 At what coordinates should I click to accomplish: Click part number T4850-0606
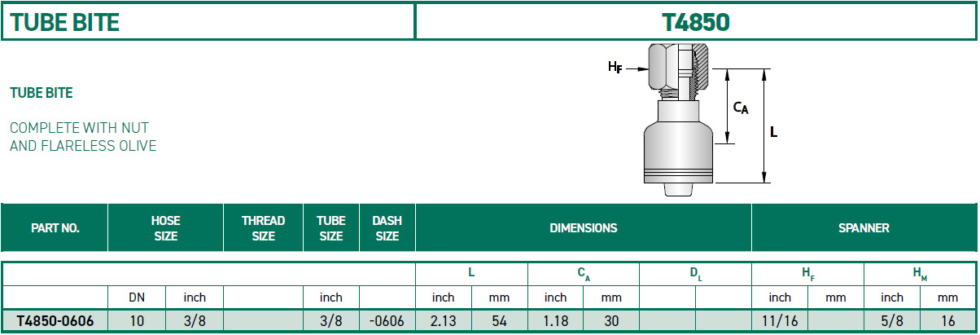point(55,321)
